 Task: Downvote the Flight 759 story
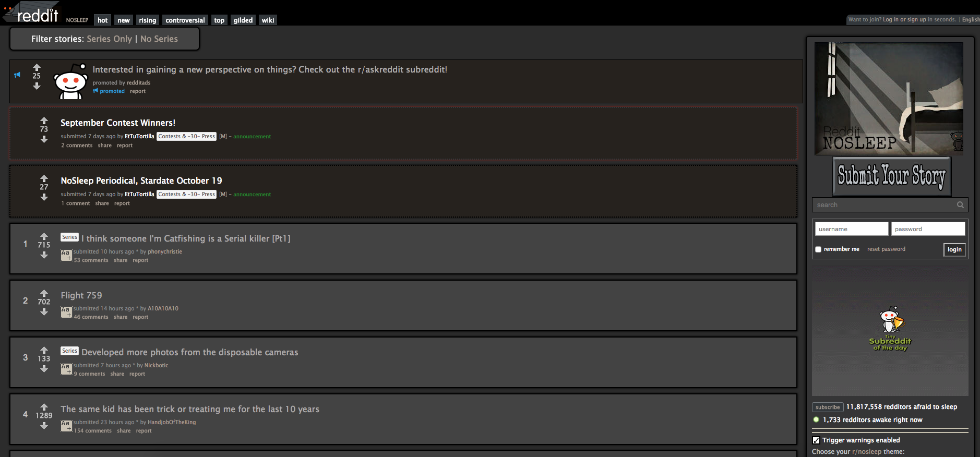44,312
